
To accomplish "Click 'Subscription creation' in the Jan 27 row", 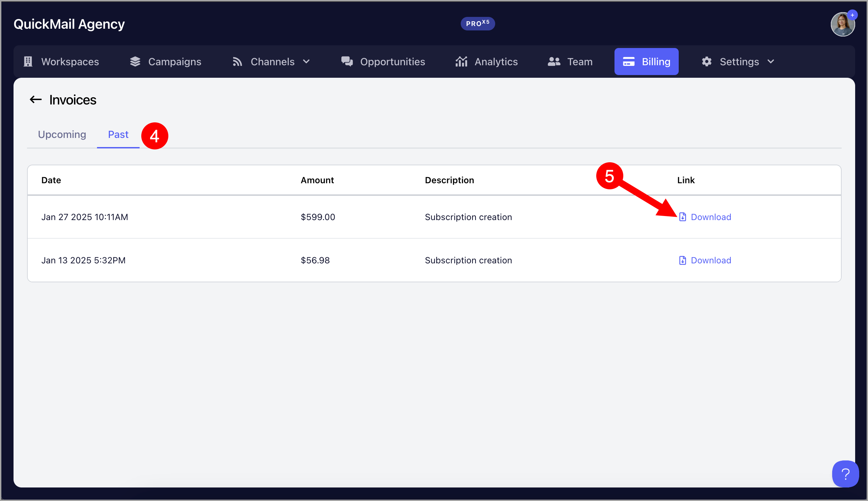I will pyautogui.click(x=468, y=217).
